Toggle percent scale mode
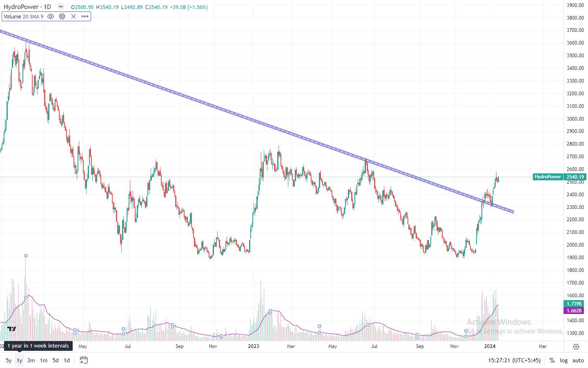 (552, 360)
